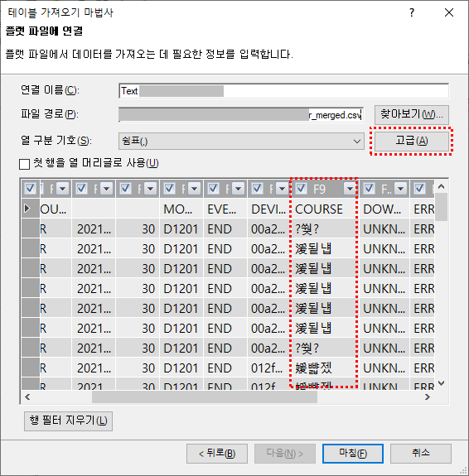Select the EVE... cell
Image resolution: width=469 pixels, height=476 pixels.
pos(225,209)
